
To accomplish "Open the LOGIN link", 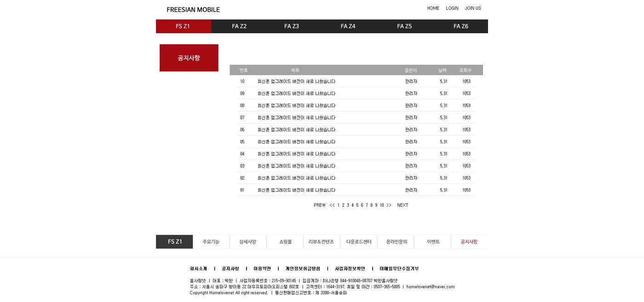I will pyautogui.click(x=452, y=8).
